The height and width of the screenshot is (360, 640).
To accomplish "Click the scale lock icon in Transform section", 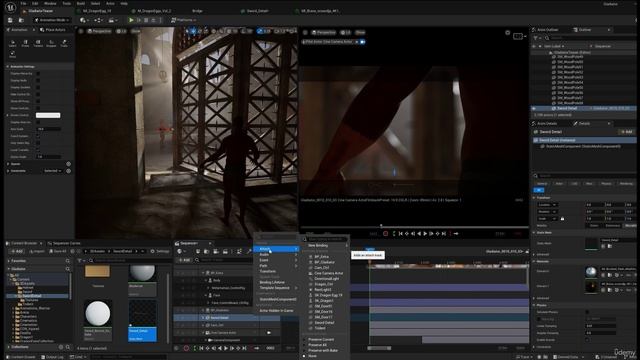I will (x=562, y=219).
